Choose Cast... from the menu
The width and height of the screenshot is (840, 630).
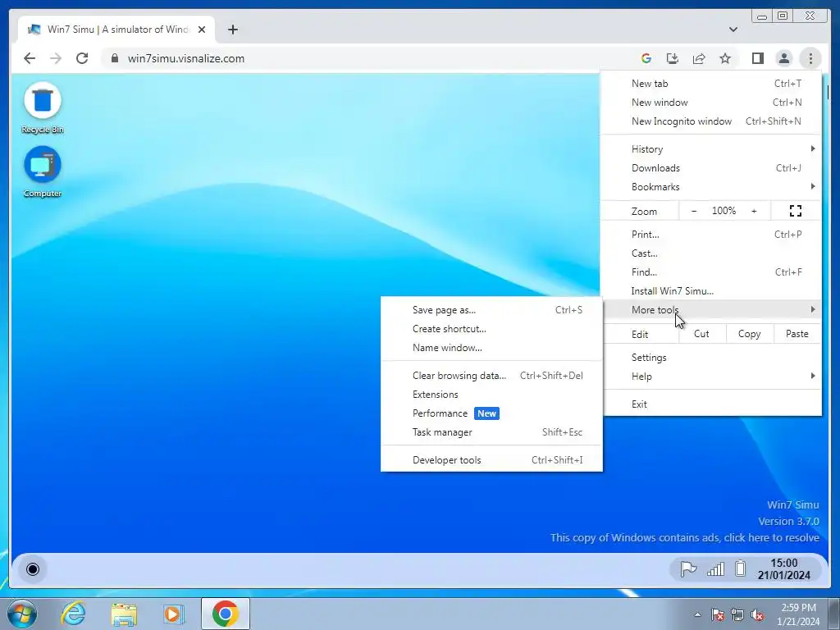click(x=710, y=253)
